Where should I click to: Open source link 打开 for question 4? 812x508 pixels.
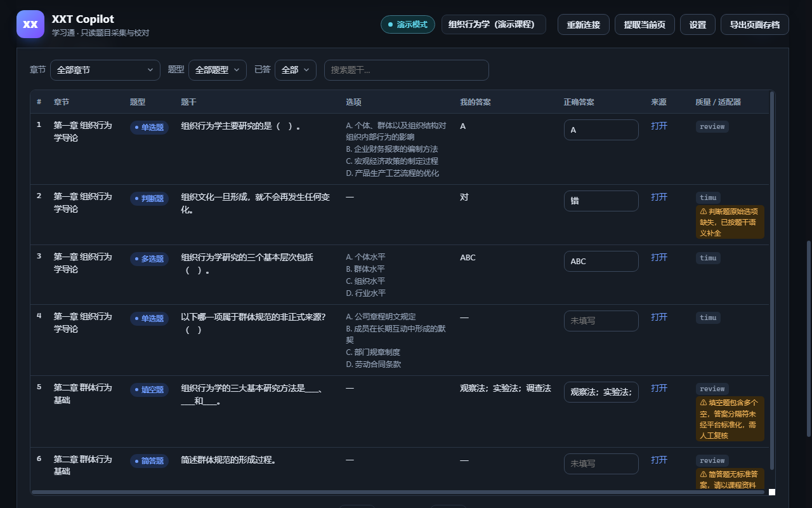pos(659,317)
